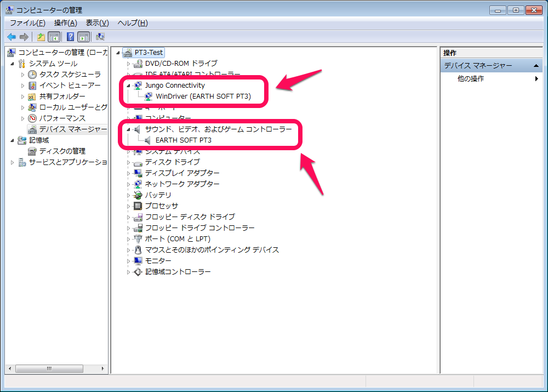Select モニター category row
Viewport: 548px width, 392px height.
[x=158, y=261]
